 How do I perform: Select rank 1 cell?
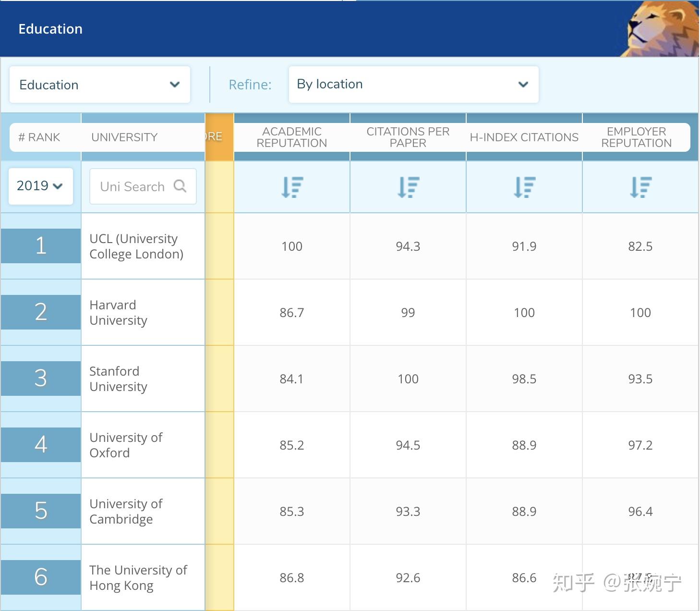coord(41,246)
